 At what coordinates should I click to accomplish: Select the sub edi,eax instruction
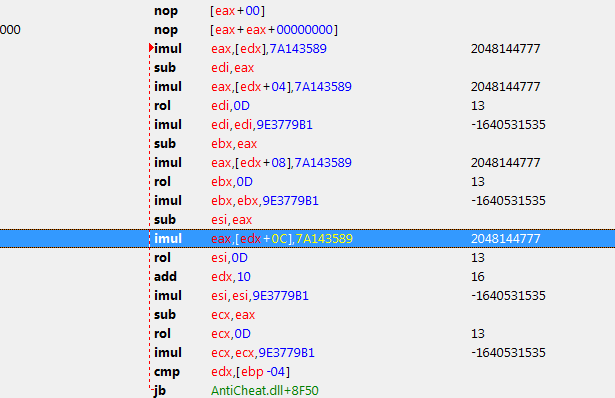click(308, 67)
